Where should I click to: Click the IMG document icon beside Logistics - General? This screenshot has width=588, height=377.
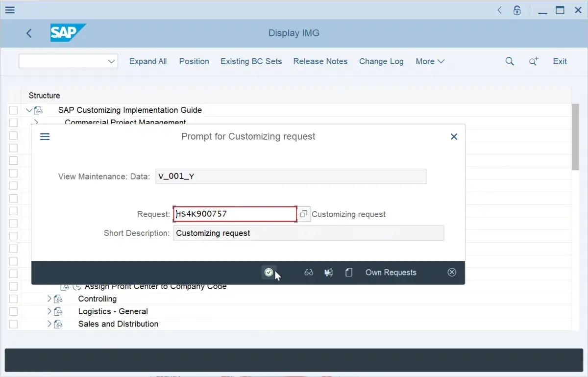coord(58,311)
